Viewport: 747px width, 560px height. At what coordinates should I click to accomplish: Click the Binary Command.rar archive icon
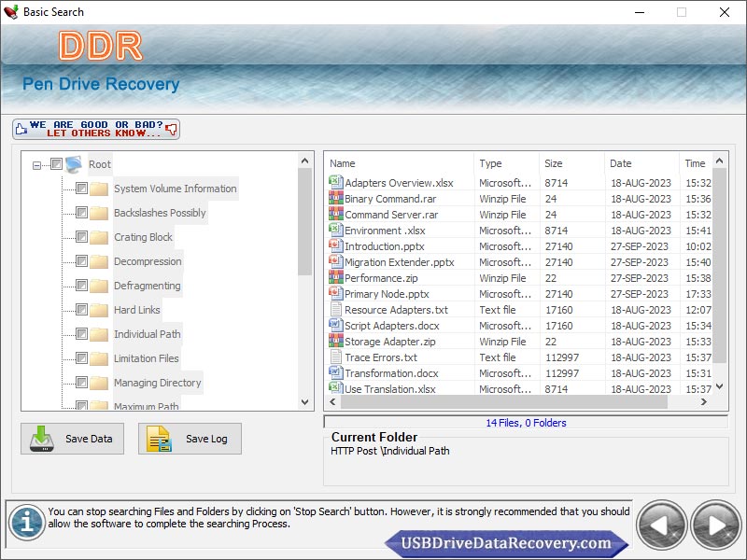tap(336, 199)
